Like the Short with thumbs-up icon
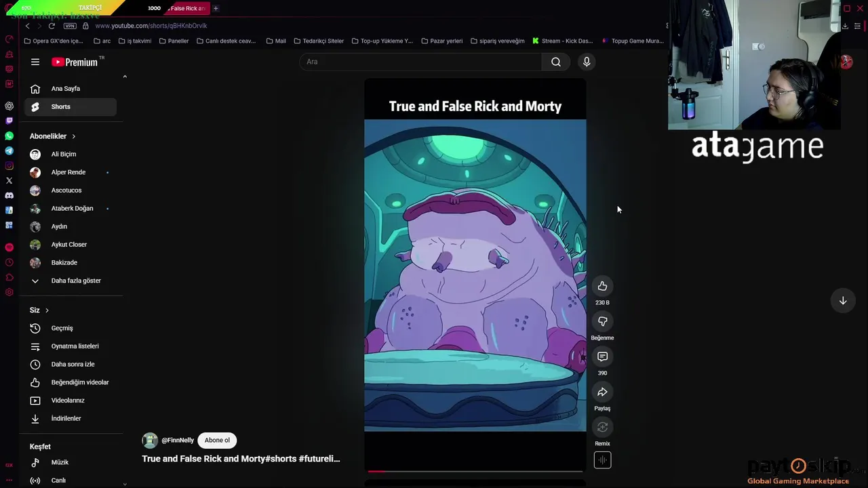 (x=602, y=286)
